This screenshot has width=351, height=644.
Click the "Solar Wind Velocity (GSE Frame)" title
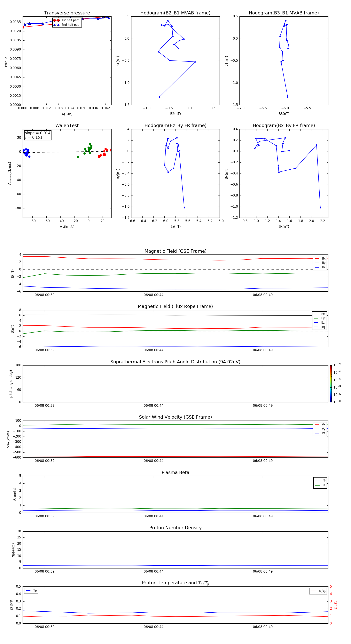175,417
